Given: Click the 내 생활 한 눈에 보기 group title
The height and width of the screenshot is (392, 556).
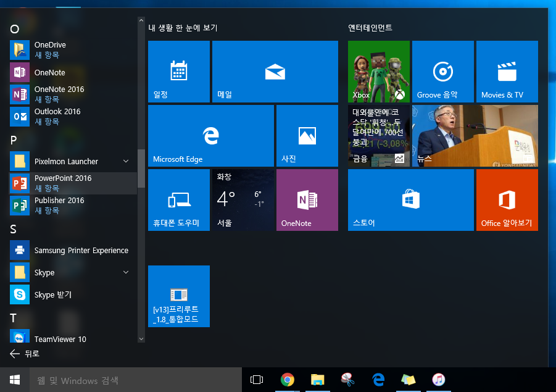Looking at the screenshot, I should click(183, 28).
